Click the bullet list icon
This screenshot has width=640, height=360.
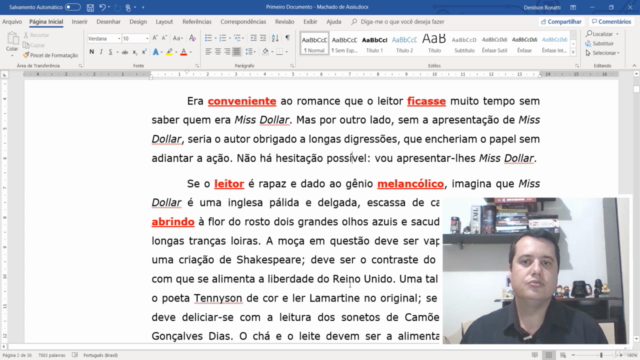tap(208, 38)
